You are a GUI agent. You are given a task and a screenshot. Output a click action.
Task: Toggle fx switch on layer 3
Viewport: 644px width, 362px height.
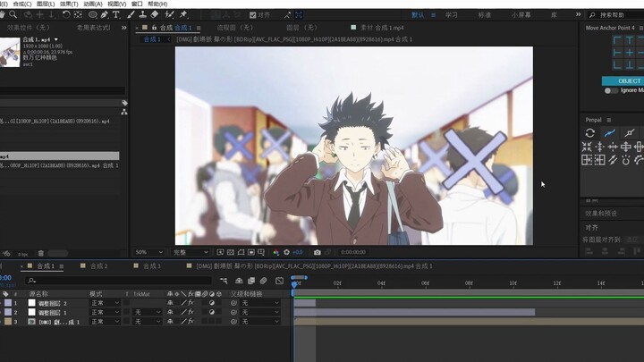[x=191, y=322]
